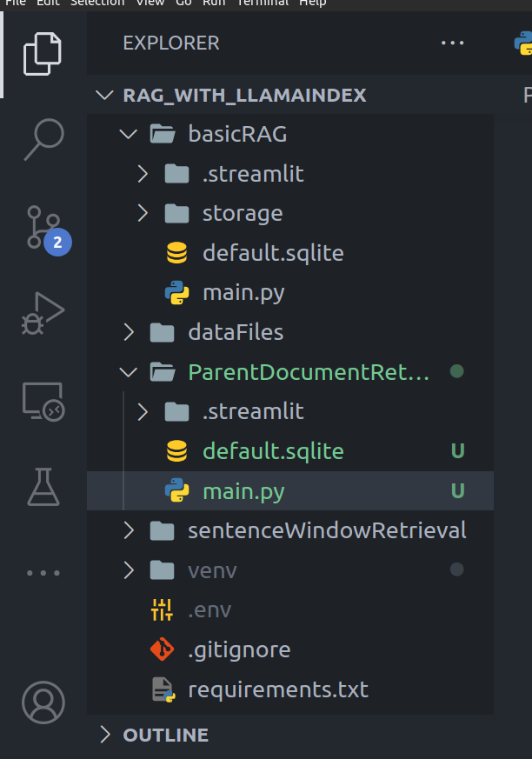Open requirements.txt file
532x759 pixels.
coord(278,689)
